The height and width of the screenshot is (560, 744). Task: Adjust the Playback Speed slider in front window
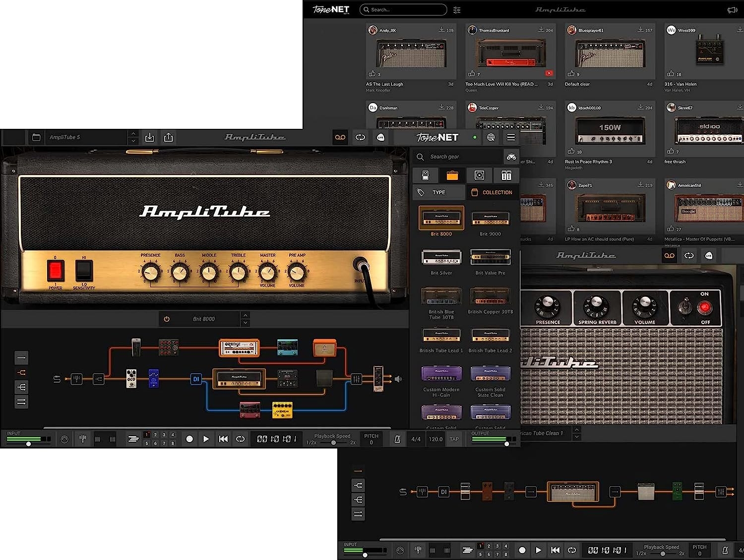point(334,443)
